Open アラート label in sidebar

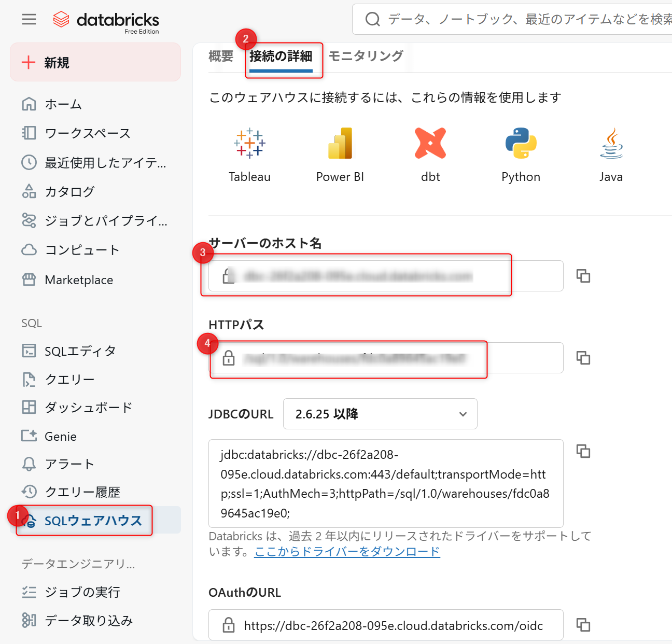69,464
